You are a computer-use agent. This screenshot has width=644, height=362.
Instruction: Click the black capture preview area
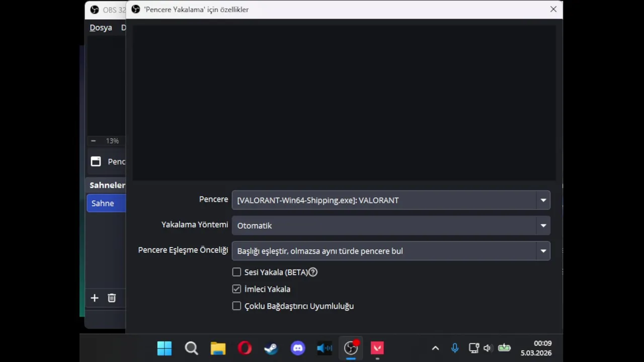point(344,103)
